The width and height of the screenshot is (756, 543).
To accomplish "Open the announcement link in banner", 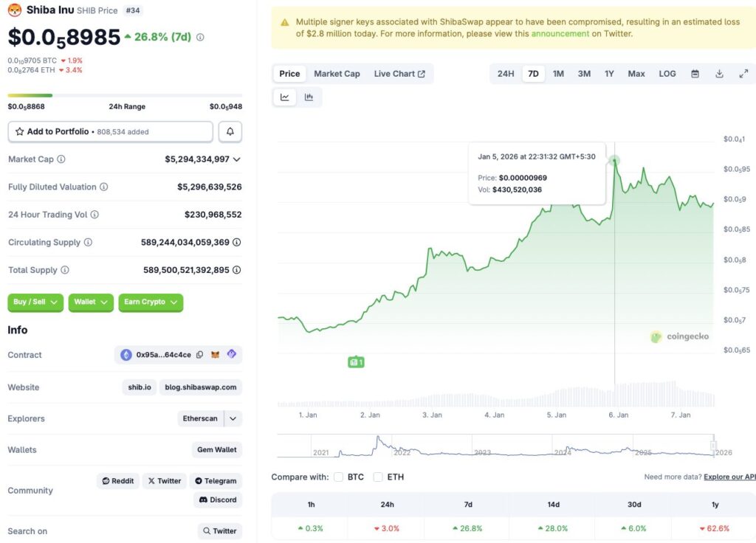I will [560, 34].
